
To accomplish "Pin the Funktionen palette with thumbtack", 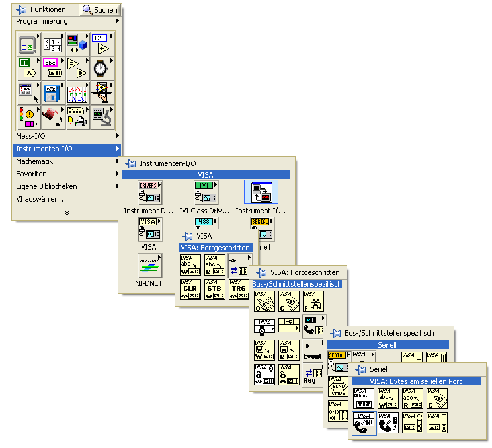I will click(21, 10).
